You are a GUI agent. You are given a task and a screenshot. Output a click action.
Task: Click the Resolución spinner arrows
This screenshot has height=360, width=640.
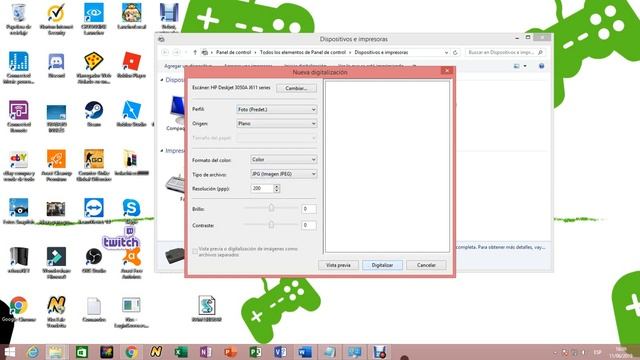277,188
